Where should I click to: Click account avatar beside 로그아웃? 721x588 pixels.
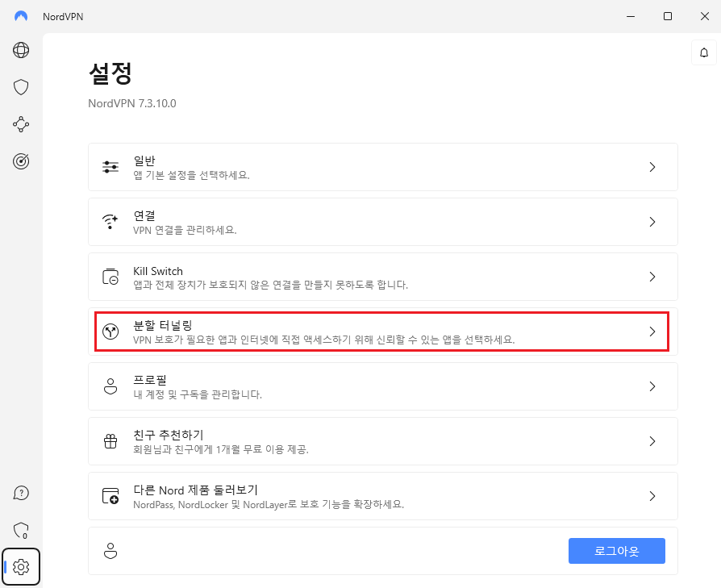(x=110, y=551)
